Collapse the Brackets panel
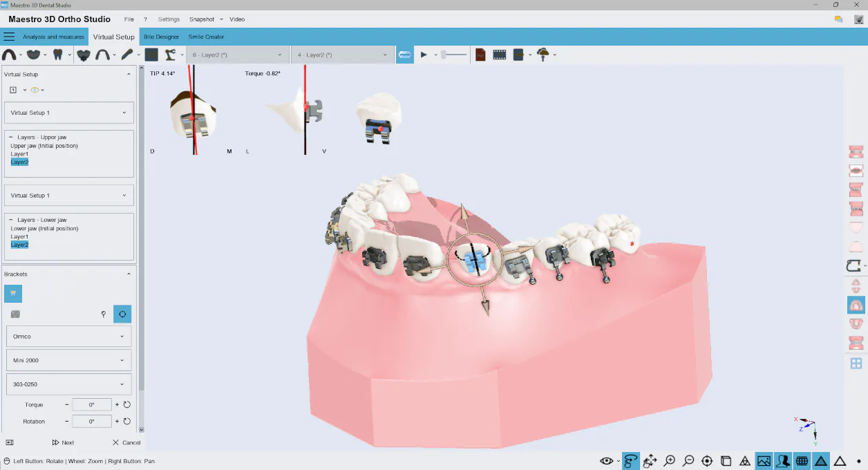868x470 pixels. point(128,274)
